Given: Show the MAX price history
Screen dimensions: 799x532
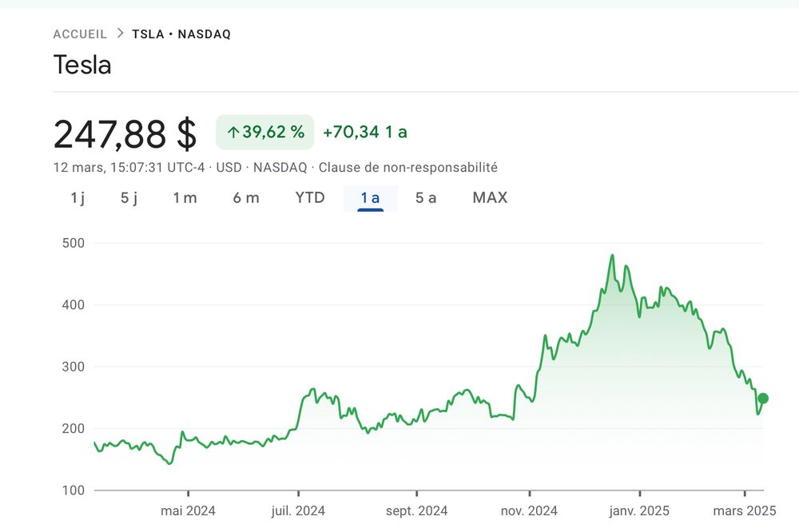Looking at the screenshot, I should coord(491,198).
